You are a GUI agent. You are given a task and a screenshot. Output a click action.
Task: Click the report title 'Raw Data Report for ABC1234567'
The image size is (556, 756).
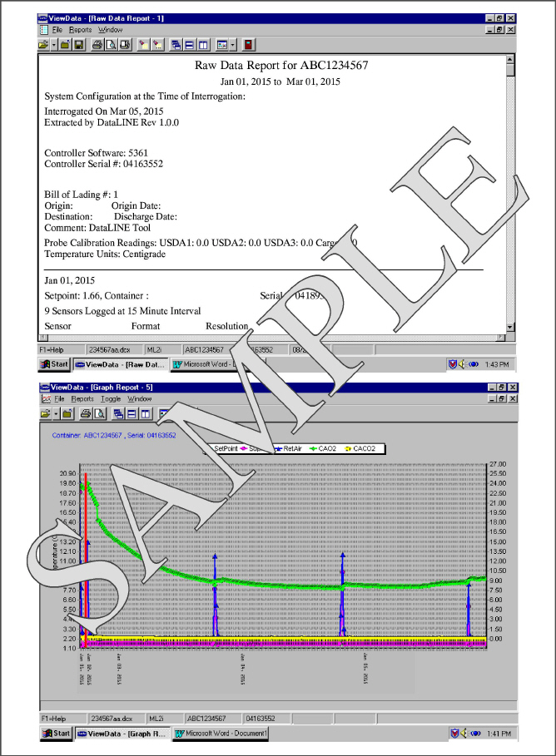(x=281, y=65)
